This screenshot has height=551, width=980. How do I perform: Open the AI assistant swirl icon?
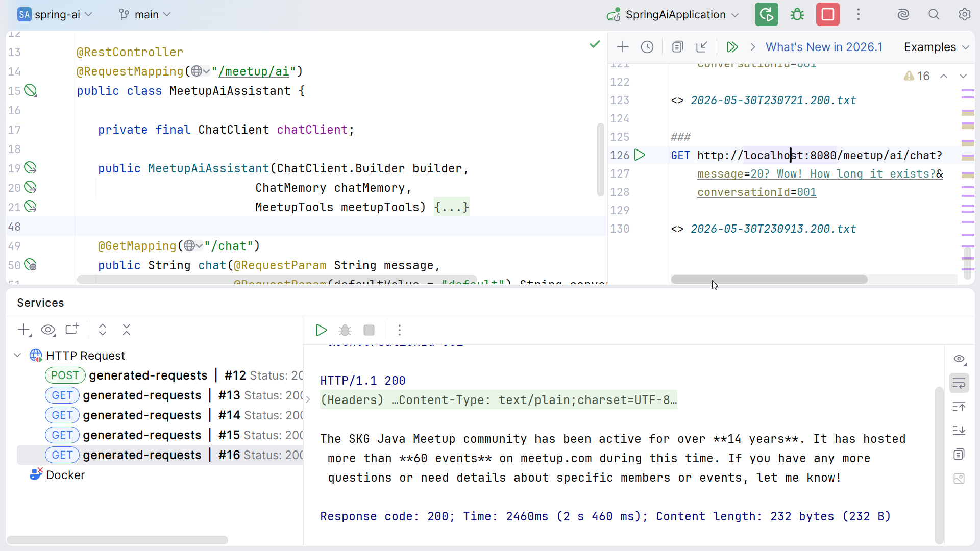[903, 14]
